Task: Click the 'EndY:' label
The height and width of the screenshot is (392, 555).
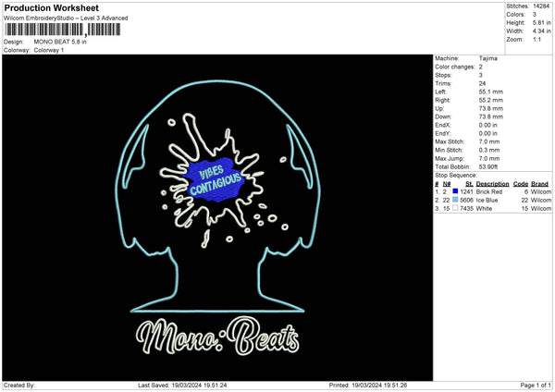Action: [443, 133]
